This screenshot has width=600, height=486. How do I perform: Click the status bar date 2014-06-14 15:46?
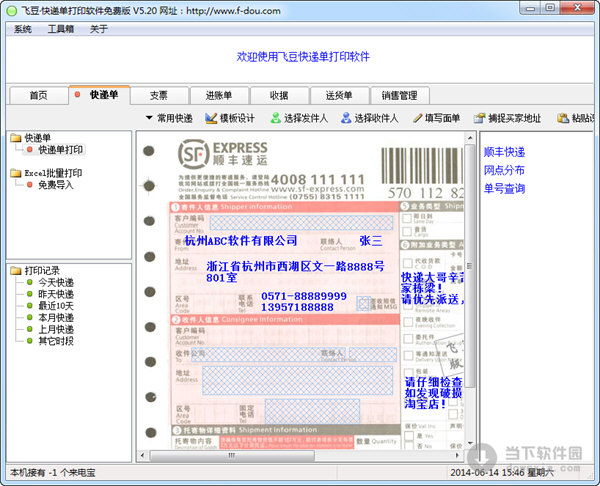point(502,473)
